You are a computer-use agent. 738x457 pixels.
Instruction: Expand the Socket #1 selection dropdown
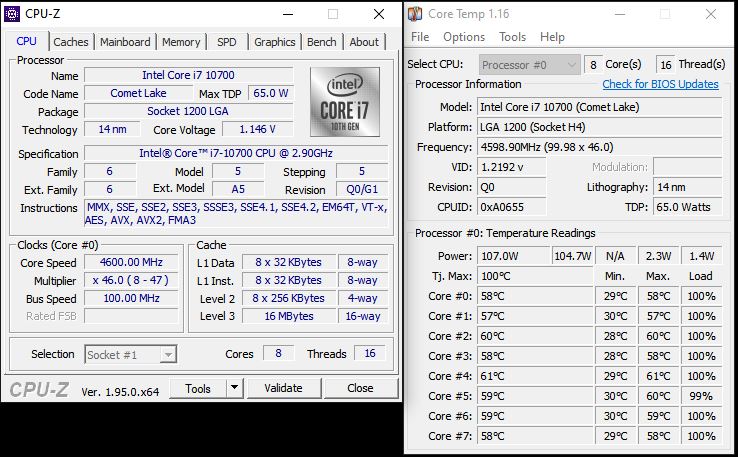[x=168, y=354]
